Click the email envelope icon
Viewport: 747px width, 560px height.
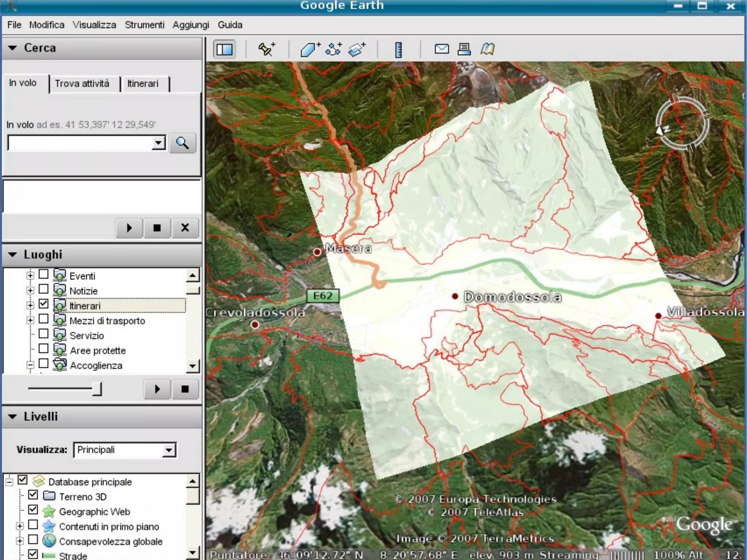[441, 49]
